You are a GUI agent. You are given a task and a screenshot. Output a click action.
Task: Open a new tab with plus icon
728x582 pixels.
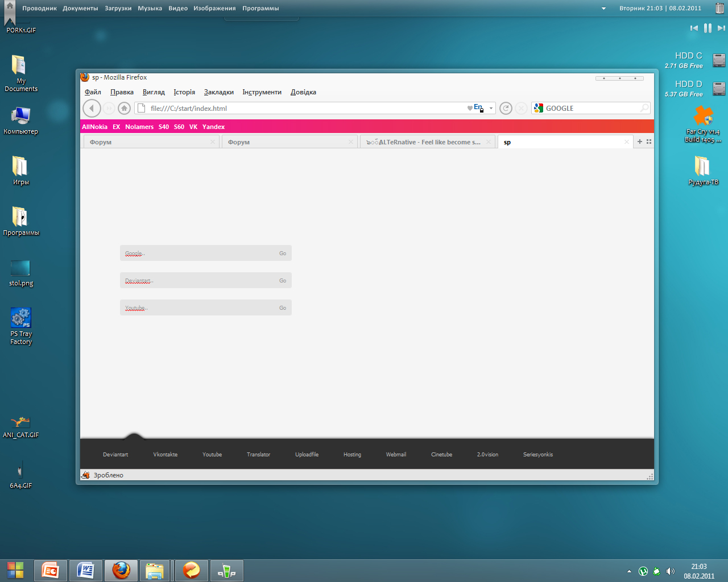pyautogui.click(x=640, y=142)
